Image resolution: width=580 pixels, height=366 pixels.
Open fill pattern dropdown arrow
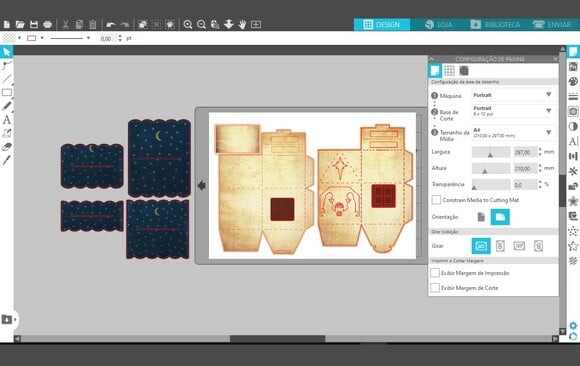pyautogui.click(x=20, y=38)
